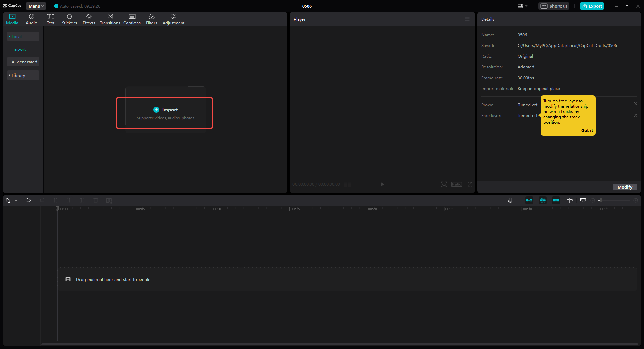Toggle linked clips in the timeline toolbar
This screenshot has width=644, height=349.
(x=556, y=200)
